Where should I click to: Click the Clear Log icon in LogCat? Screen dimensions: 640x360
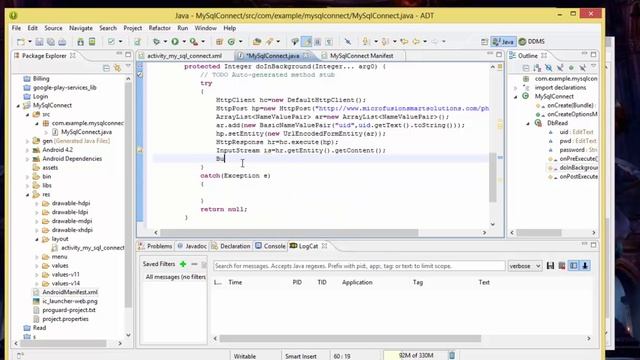click(562, 266)
